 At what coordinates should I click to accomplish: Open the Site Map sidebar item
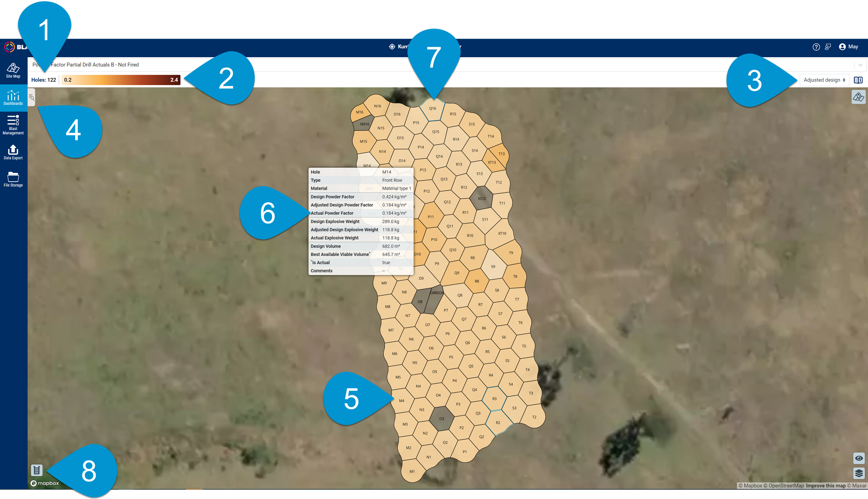[13, 71]
